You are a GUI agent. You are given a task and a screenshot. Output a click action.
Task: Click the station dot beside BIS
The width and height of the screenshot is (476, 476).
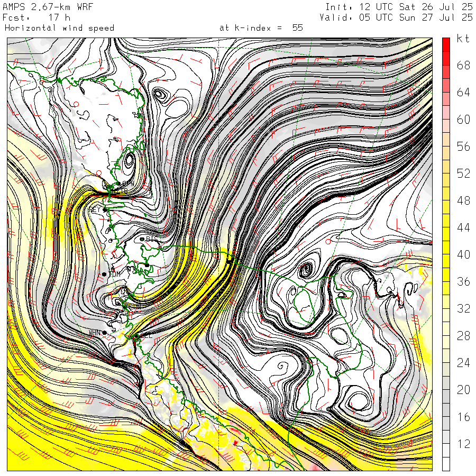pyautogui.click(x=142, y=239)
